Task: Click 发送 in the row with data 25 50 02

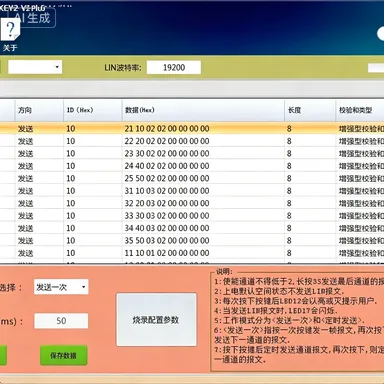Action: [25, 179]
